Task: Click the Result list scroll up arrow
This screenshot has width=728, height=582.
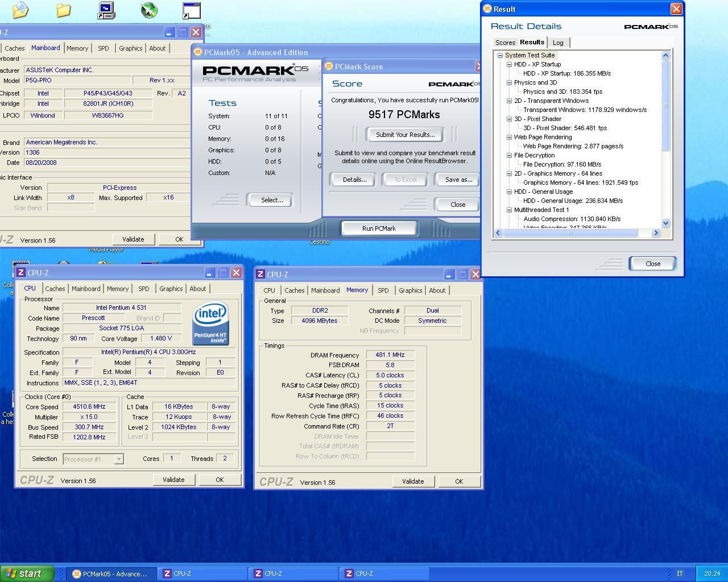Action: pos(666,55)
